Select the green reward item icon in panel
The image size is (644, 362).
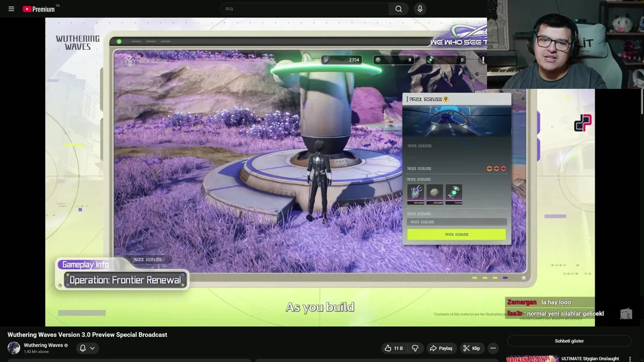[453, 193]
